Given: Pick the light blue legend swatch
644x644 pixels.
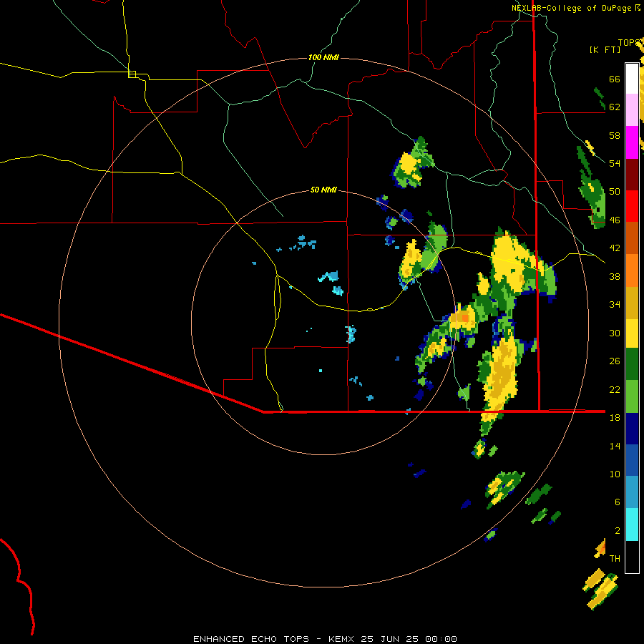Looking at the screenshot, I should pyautogui.click(x=632, y=492).
